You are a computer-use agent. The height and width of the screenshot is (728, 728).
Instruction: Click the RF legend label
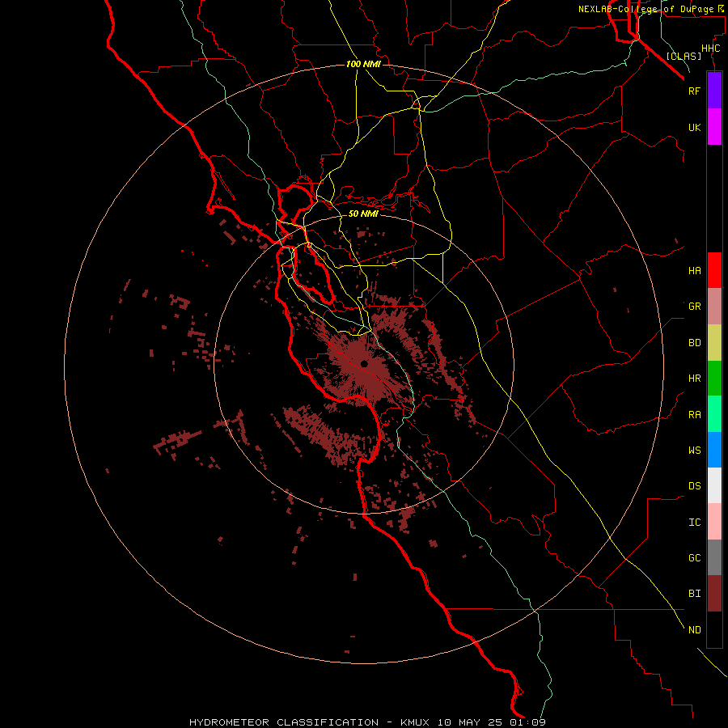(694, 91)
